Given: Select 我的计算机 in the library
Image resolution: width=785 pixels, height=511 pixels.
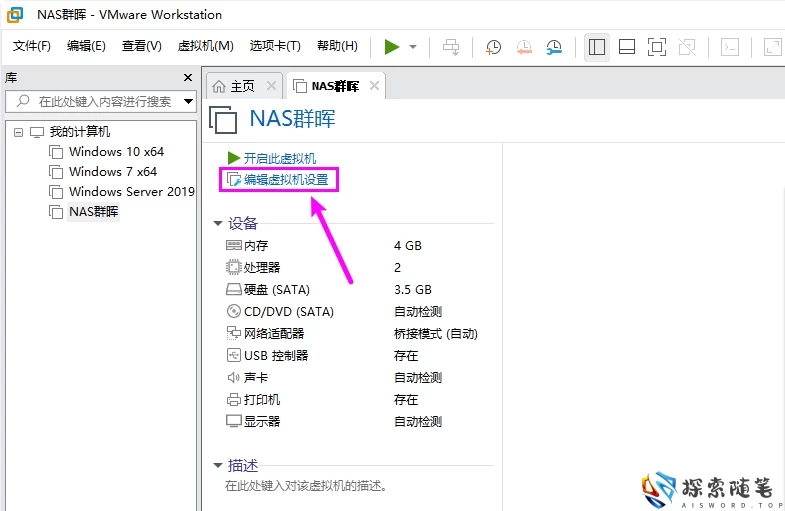Looking at the screenshot, I should (80, 132).
